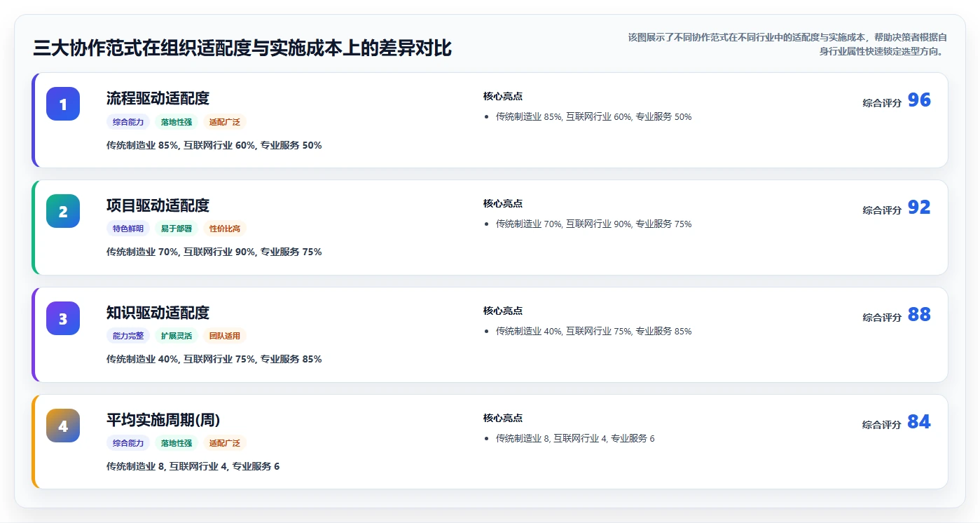The height and width of the screenshot is (523, 980).
Task: Click the score value 84
Action: [x=919, y=422]
